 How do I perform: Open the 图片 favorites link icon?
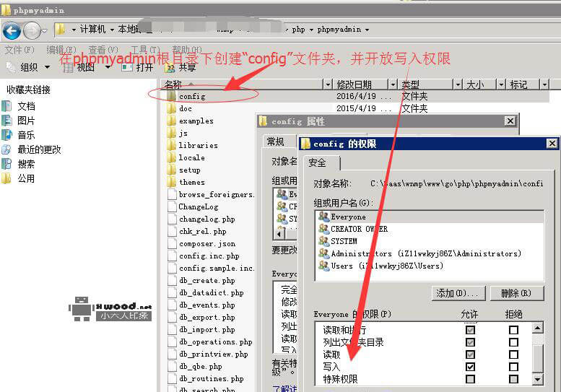coord(6,120)
